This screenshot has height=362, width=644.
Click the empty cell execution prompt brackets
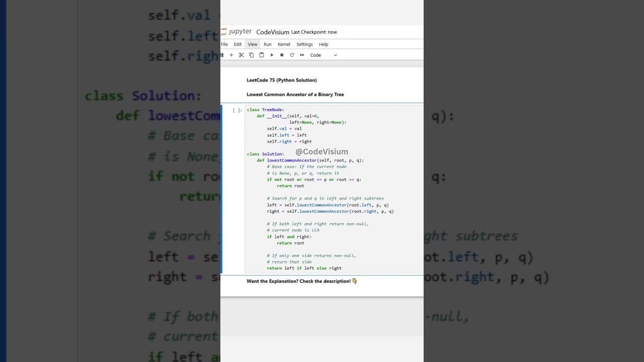click(237, 110)
